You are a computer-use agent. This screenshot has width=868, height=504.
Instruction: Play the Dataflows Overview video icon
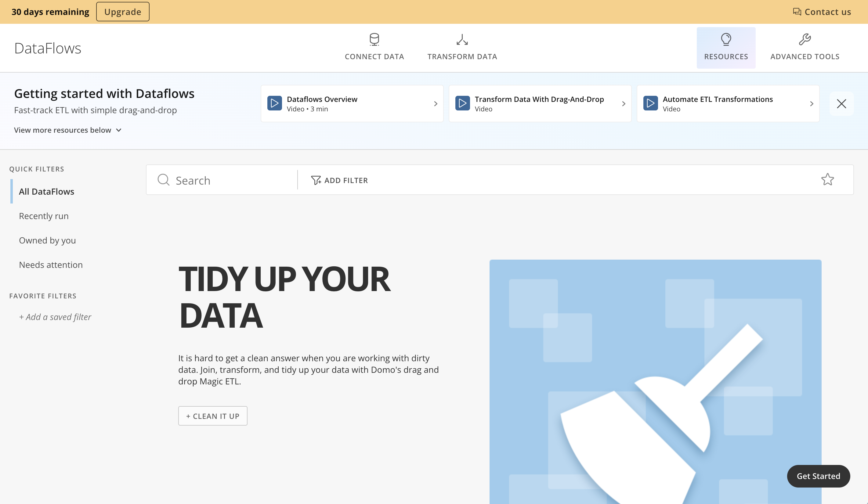point(274,103)
